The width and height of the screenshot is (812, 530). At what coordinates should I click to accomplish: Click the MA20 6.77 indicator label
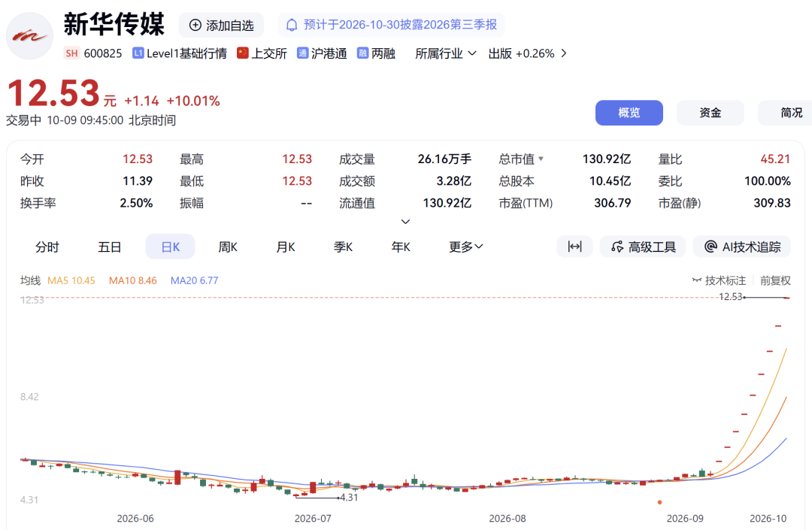pos(194,280)
